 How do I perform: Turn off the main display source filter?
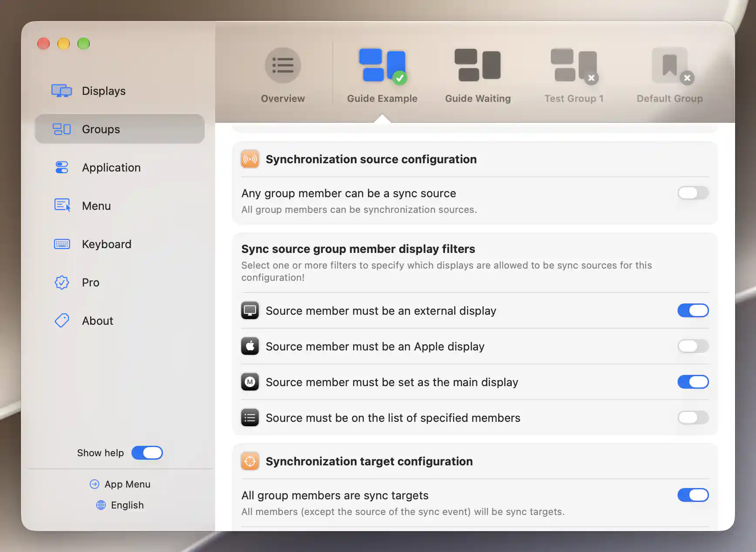[693, 382]
